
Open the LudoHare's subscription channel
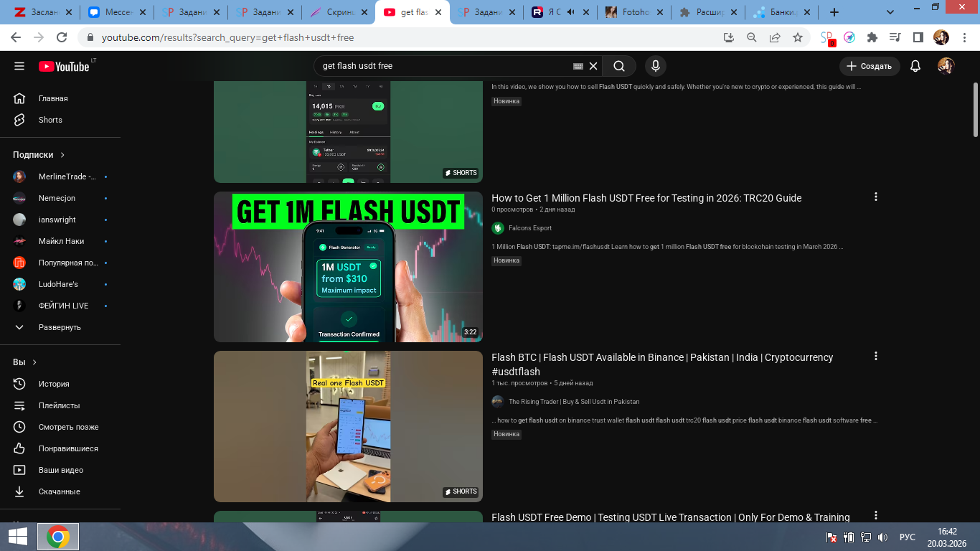60,284
